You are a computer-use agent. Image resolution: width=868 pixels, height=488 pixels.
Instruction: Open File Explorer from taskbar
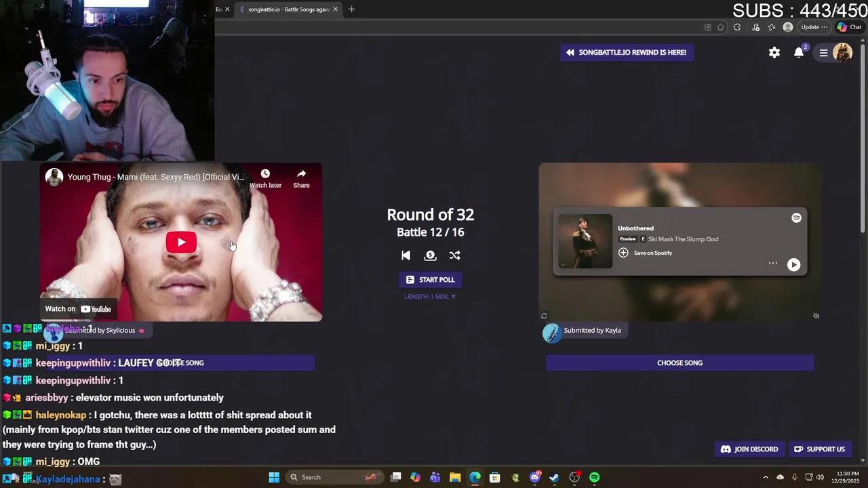click(x=455, y=477)
